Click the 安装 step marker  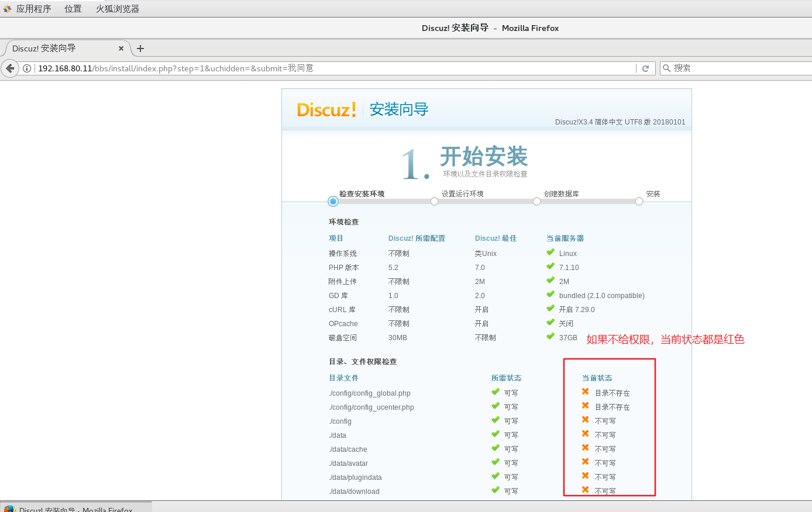pos(639,201)
